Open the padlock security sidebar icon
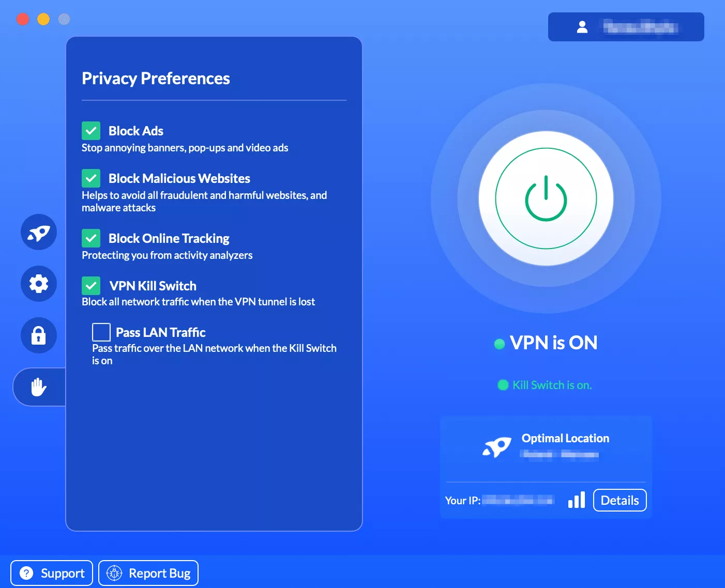The height and width of the screenshot is (588, 725). click(39, 335)
